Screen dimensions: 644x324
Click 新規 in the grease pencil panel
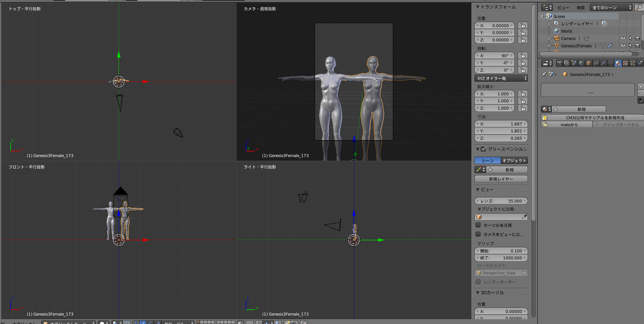pos(507,170)
